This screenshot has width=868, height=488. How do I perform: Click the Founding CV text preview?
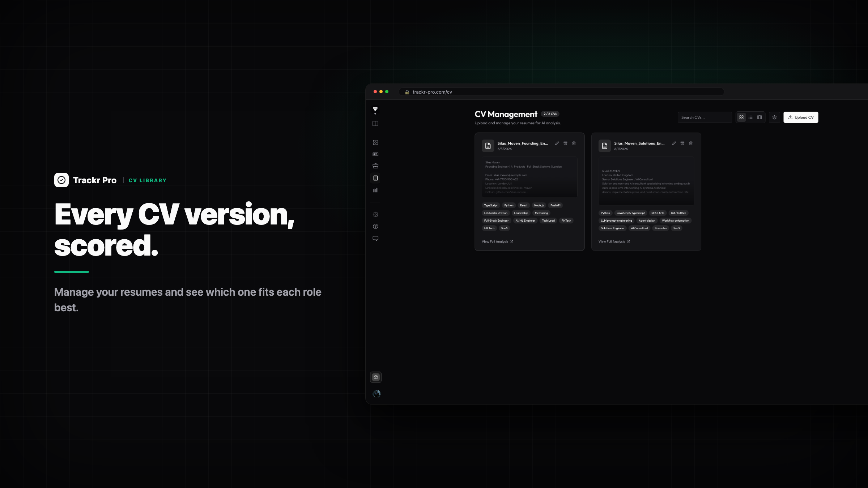click(529, 177)
